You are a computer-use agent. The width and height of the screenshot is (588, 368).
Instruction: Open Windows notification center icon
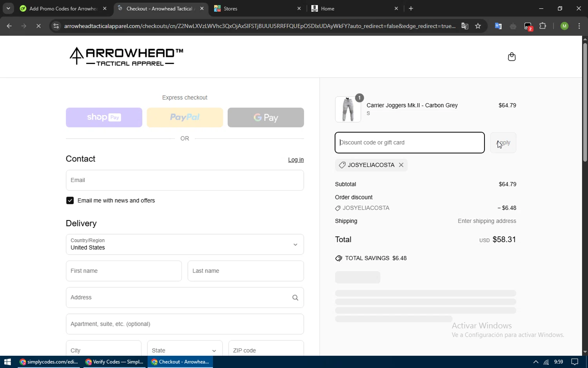click(x=575, y=362)
